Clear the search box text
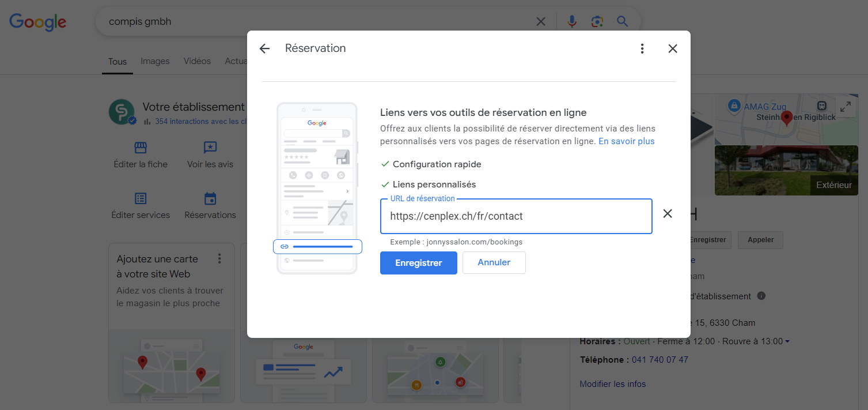Image resolution: width=868 pixels, height=410 pixels. 541,22
